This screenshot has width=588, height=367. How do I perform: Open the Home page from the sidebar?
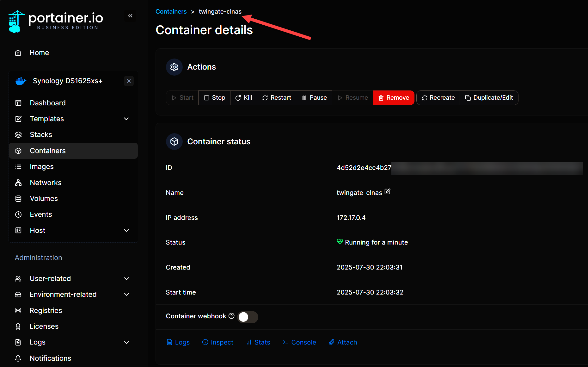click(x=39, y=53)
